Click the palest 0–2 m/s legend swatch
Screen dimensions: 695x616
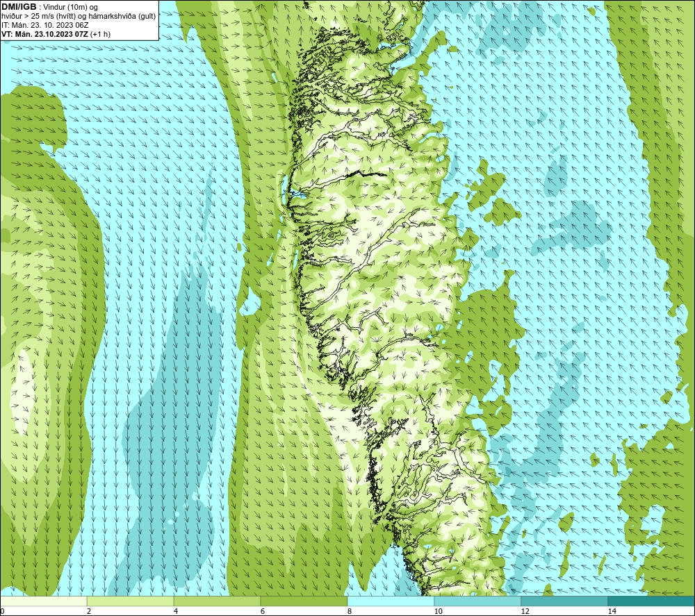click(43, 601)
